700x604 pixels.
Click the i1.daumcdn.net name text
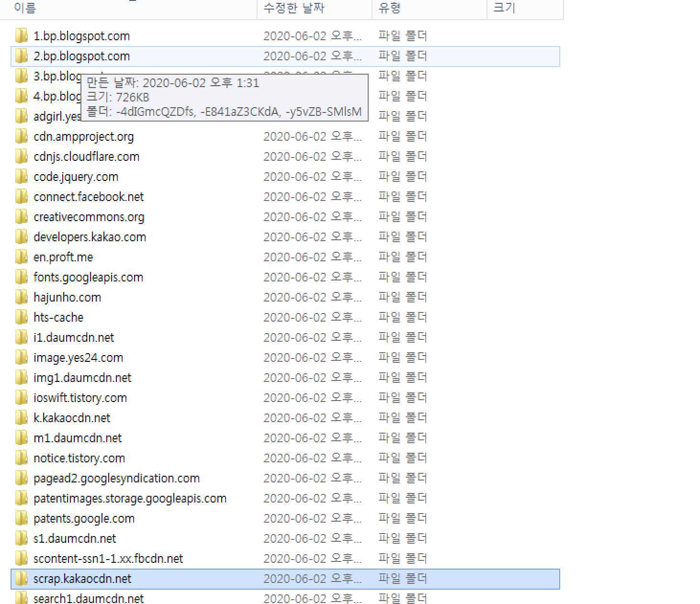coord(74,337)
